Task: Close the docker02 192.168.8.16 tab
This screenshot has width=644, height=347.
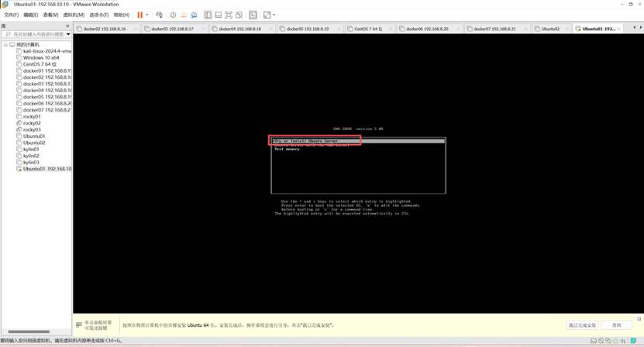Action: [x=136, y=29]
